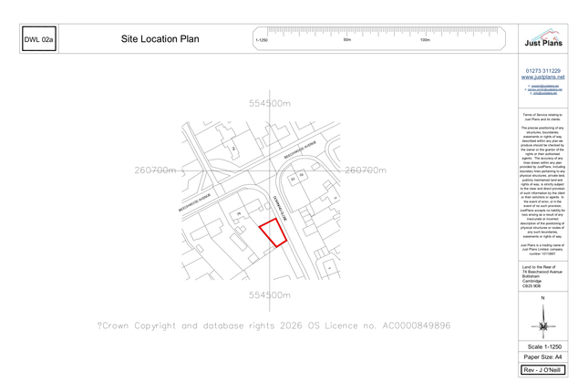Click the top '554500m' grid label
Screen dimensions: 588x392
270,104
